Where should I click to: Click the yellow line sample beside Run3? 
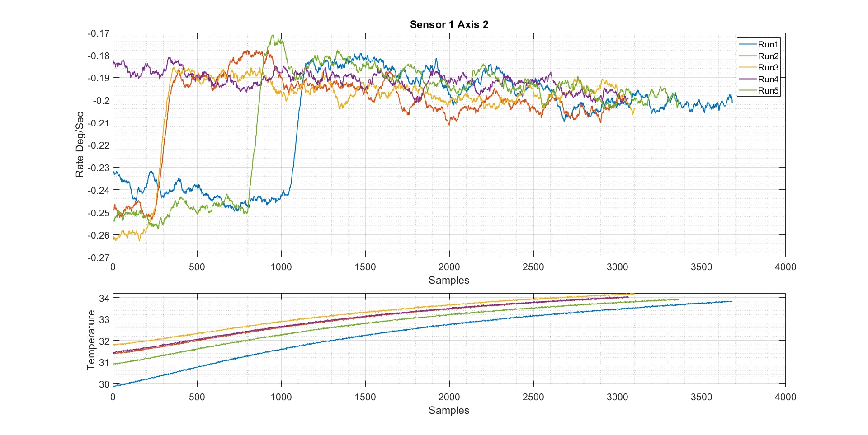coord(748,67)
